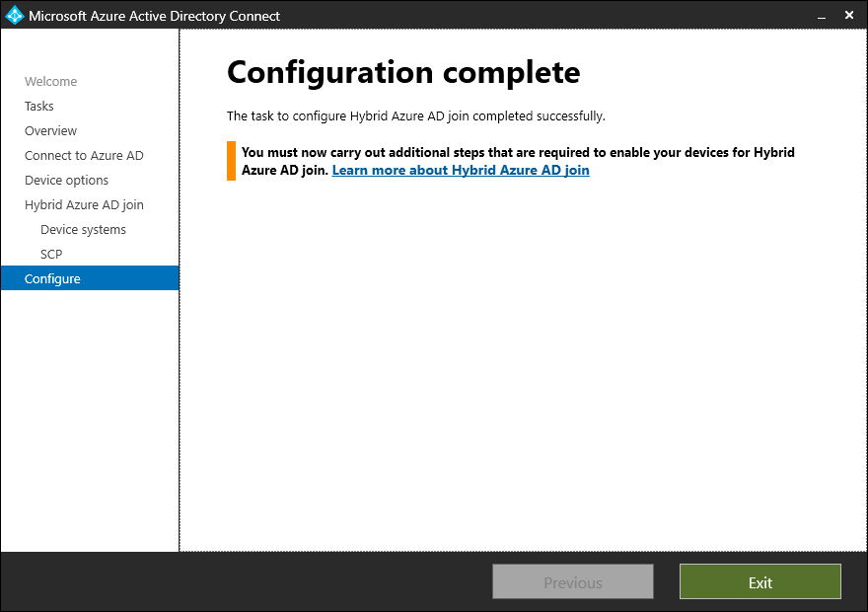This screenshot has width=868, height=612.
Task: Click the orange warning bar indicator
Action: pyautogui.click(x=232, y=161)
